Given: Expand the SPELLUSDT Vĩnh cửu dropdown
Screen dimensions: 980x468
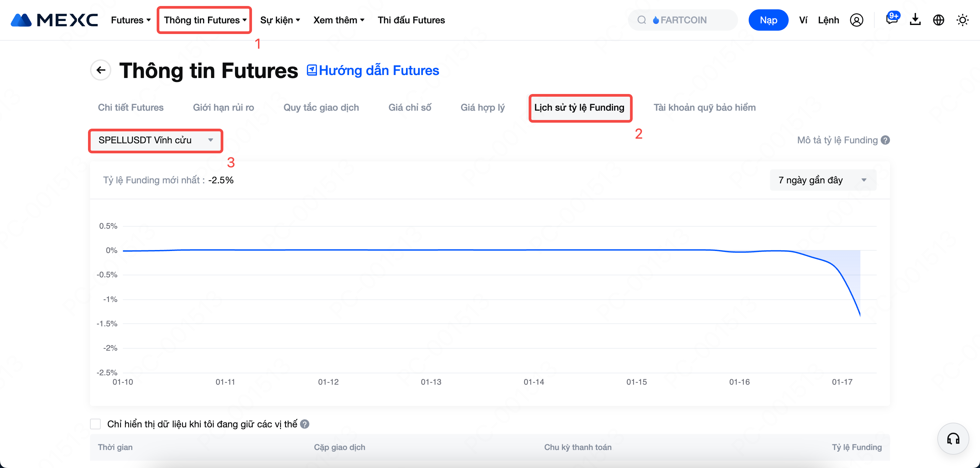Looking at the screenshot, I should coord(155,140).
